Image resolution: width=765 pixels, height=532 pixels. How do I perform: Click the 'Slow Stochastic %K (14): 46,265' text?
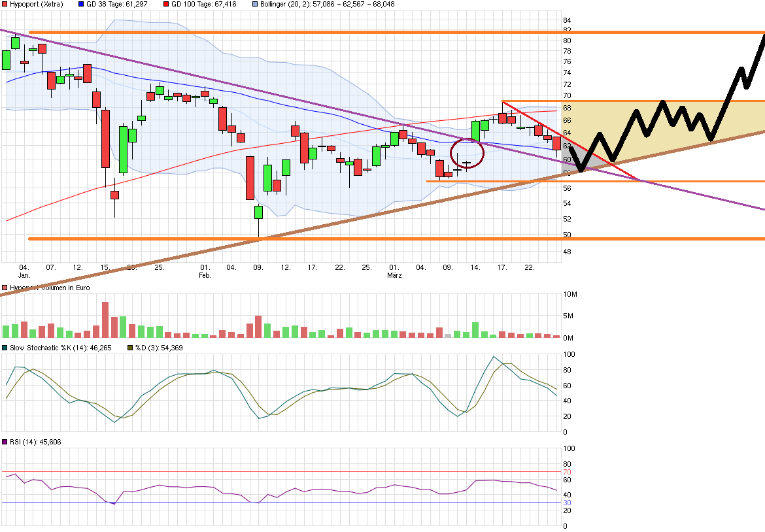[61, 348]
